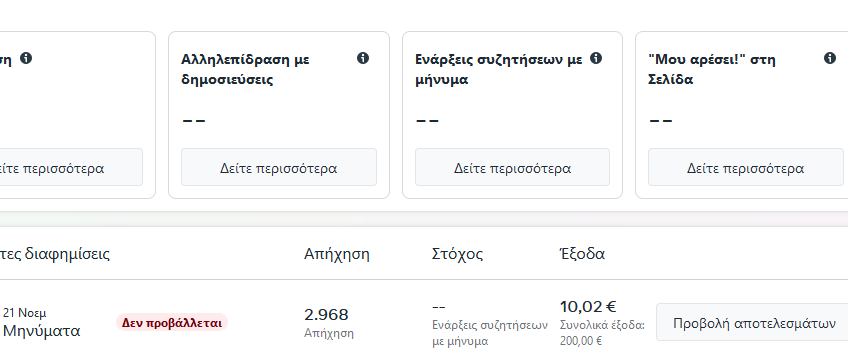
Task: Select Δείτε περισσότερα in "Μου αρέσει!" card
Action: pos(746,168)
